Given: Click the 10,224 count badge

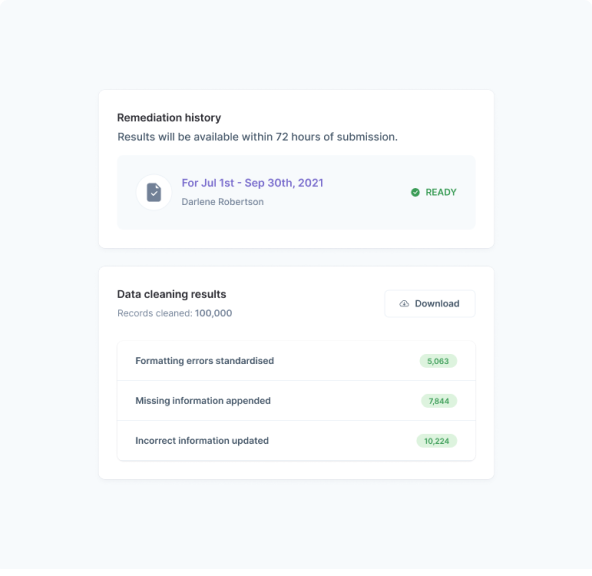Looking at the screenshot, I should click(x=436, y=441).
